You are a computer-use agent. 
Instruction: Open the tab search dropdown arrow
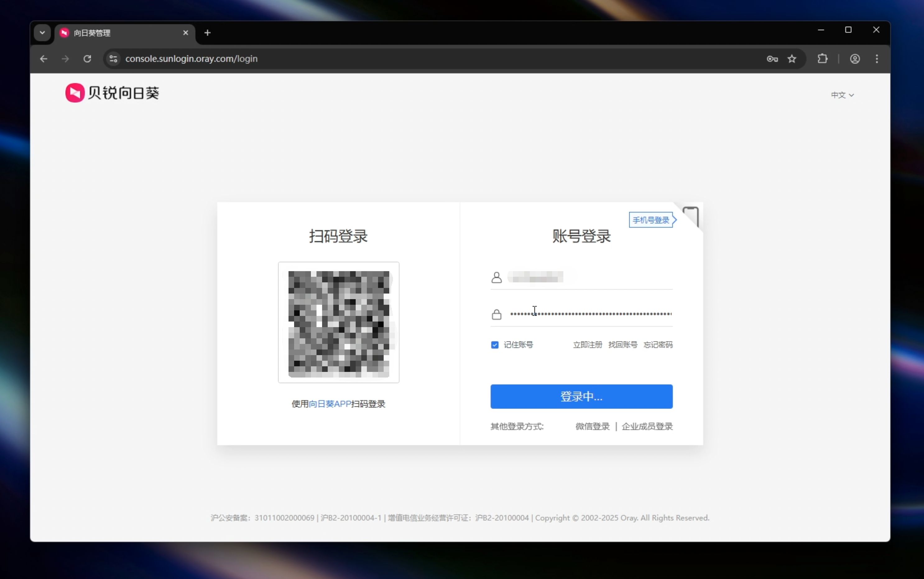[x=42, y=33]
